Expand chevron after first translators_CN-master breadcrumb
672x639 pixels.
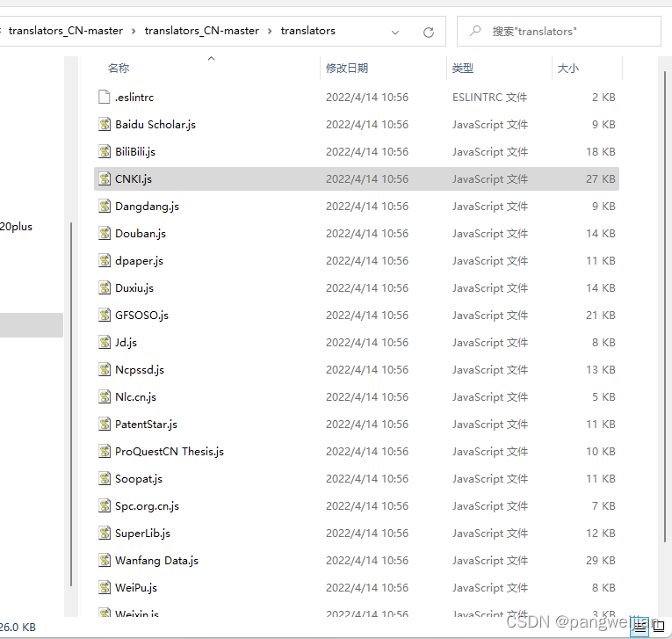pos(134,31)
